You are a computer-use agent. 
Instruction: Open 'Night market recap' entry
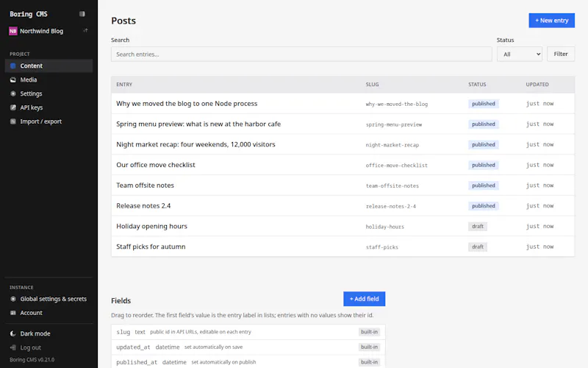pos(196,144)
